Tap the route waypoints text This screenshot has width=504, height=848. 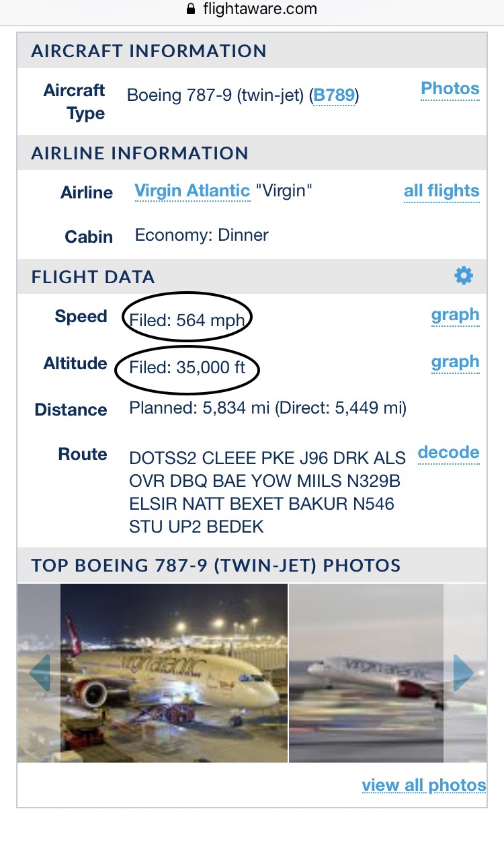[x=267, y=492]
